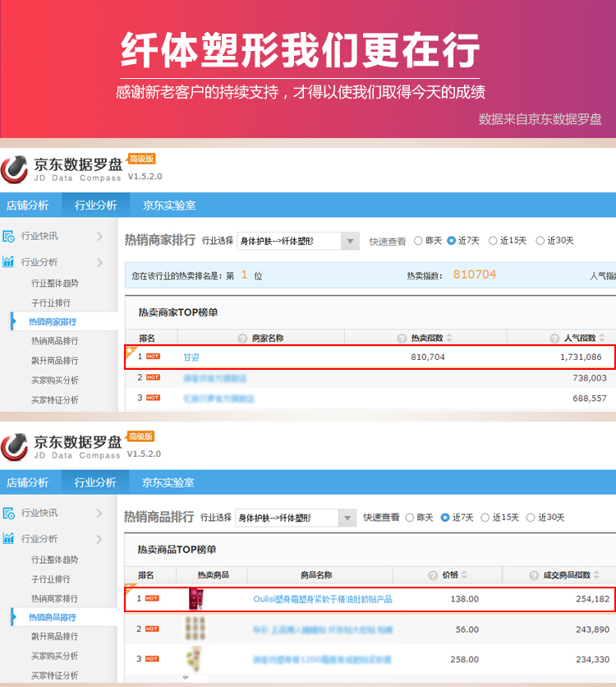Click the 行业快讯 sidebar icon on product ranking page
616x687 pixels.
click(8, 513)
